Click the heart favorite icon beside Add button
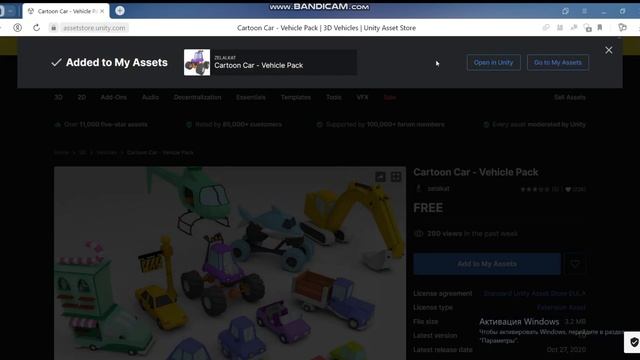The height and width of the screenshot is (360, 640). click(x=575, y=264)
